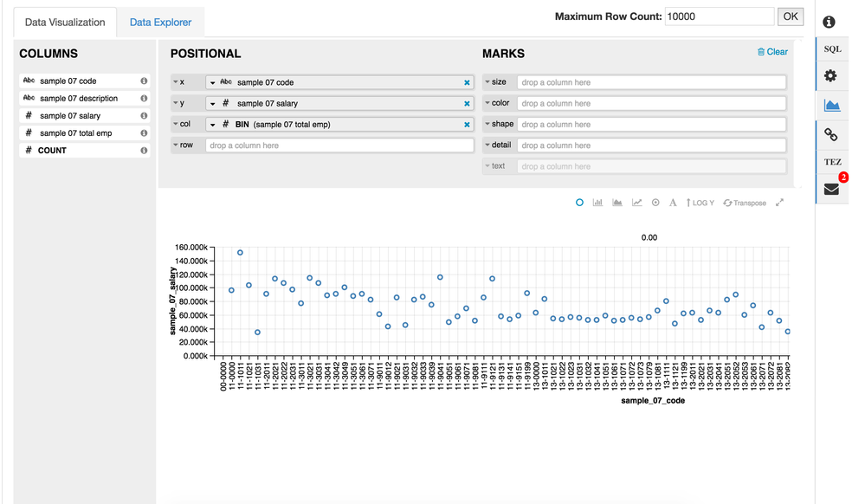Click the Clear link in Marks panel

point(772,52)
